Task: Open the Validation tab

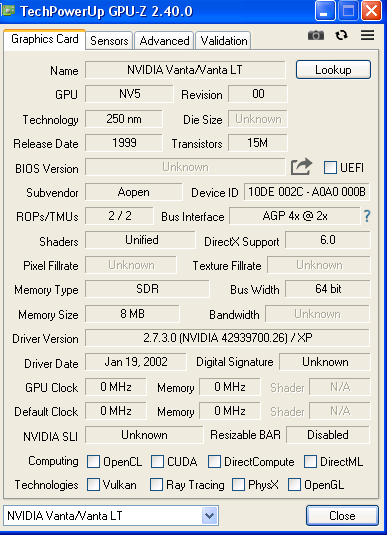Action: click(224, 41)
